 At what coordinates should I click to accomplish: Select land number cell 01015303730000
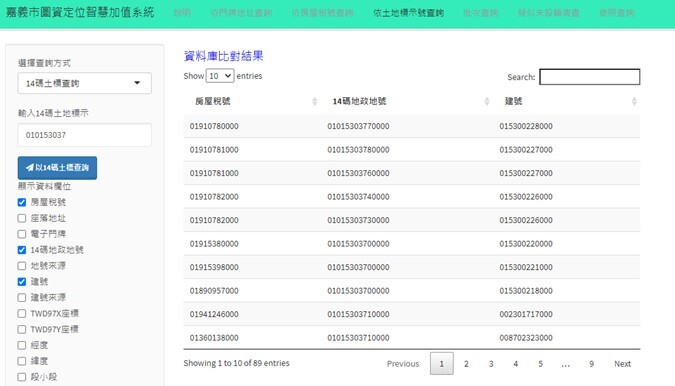tap(358, 220)
